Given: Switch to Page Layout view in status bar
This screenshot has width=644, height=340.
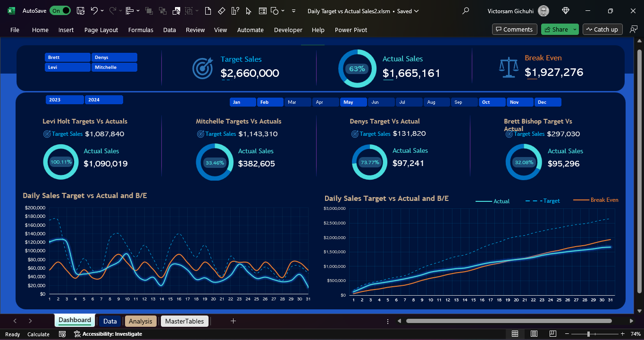Looking at the screenshot, I should pyautogui.click(x=534, y=334).
